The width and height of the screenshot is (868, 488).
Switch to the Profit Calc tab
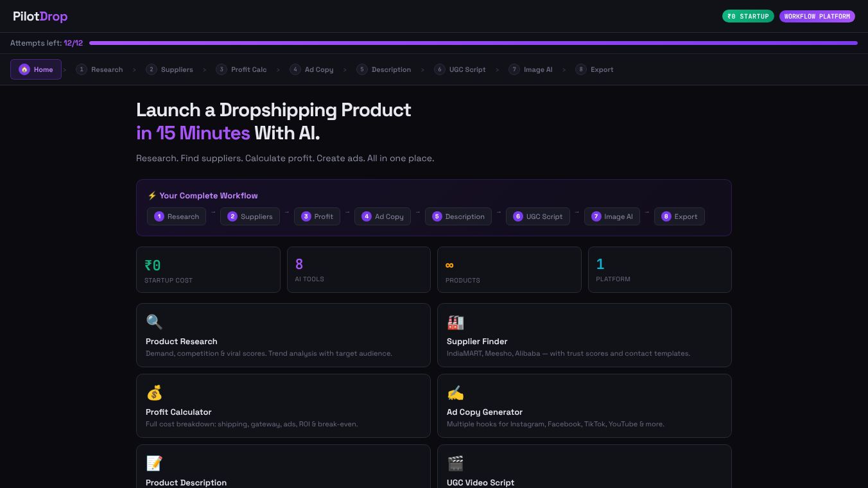(241, 69)
